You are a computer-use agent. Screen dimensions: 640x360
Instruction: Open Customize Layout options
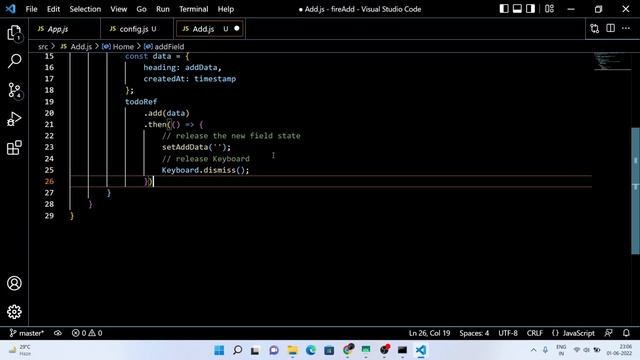tap(549, 9)
